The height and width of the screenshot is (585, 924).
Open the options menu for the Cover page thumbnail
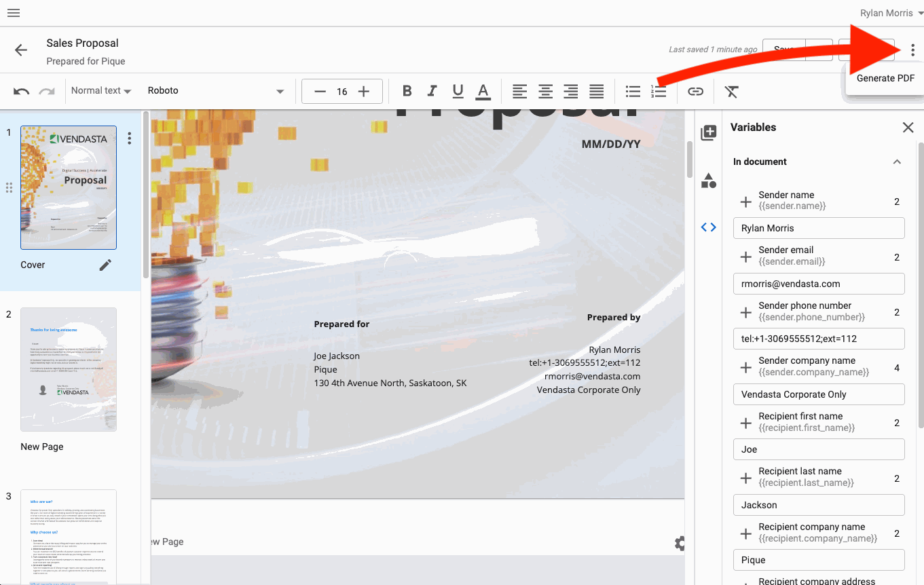[130, 138]
